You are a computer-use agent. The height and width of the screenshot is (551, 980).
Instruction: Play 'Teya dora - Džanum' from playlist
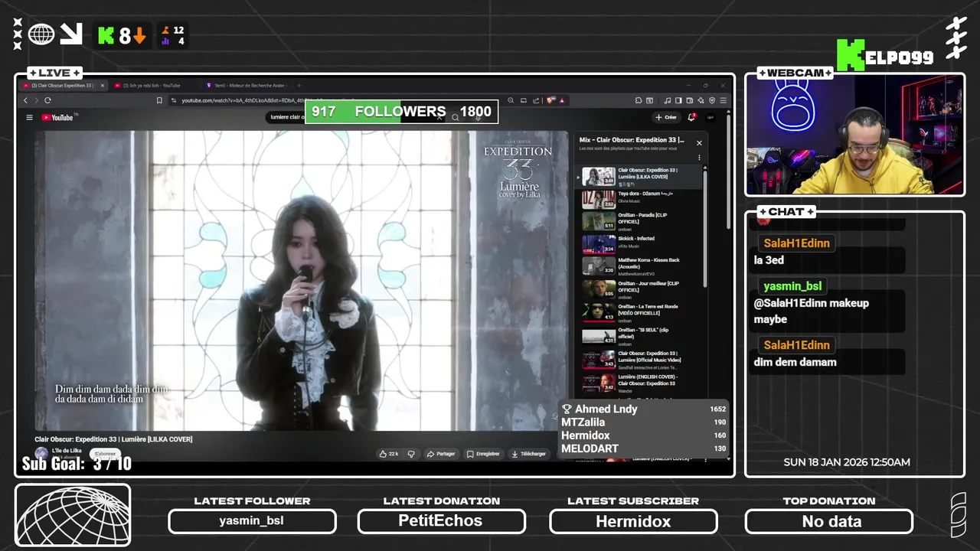click(639, 200)
